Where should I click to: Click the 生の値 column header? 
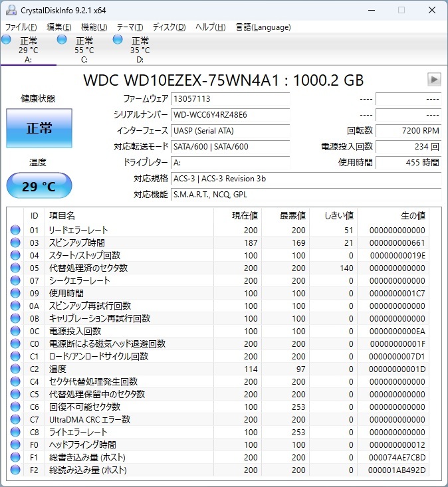pyautogui.click(x=393, y=215)
